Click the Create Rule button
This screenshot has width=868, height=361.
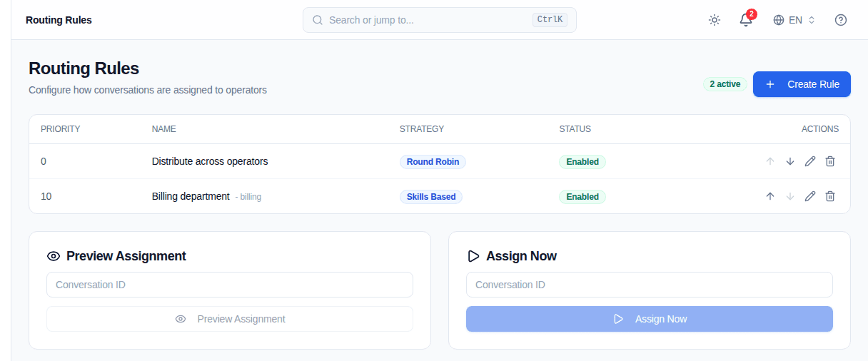tap(802, 84)
